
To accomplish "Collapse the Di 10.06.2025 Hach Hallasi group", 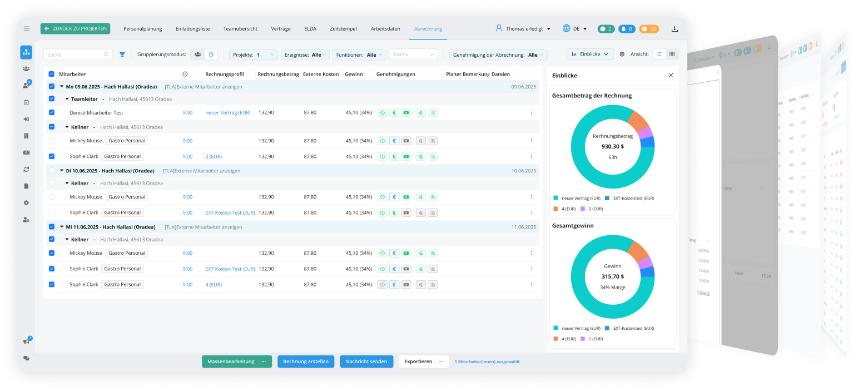I will (62, 171).
